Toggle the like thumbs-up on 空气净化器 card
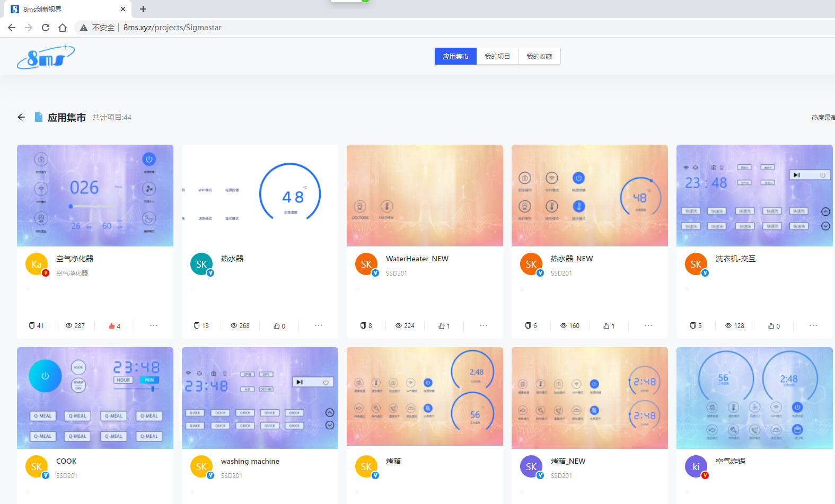Image resolution: width=835 pixels, height=504 pixels. 112,326
